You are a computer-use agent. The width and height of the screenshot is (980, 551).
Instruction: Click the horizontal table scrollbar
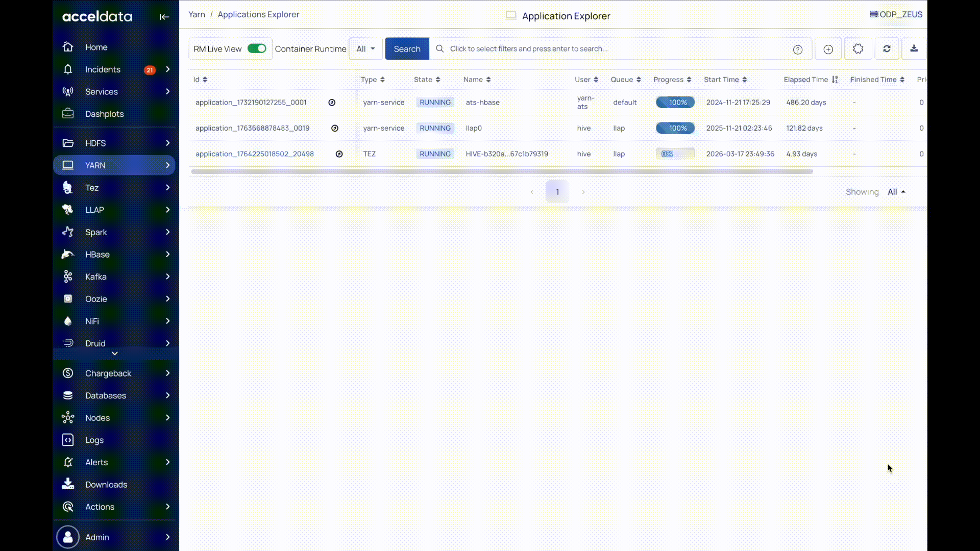(x=501, y=172)
